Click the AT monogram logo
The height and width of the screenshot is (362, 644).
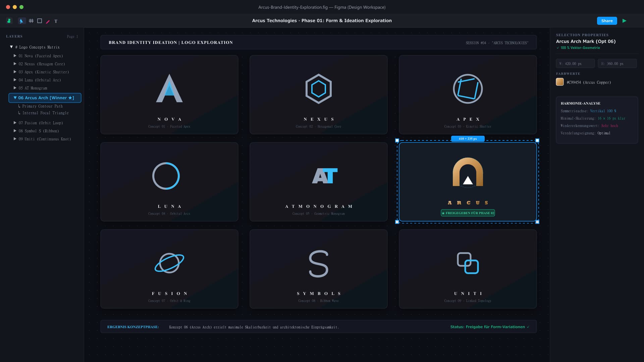tap(325, 176)
